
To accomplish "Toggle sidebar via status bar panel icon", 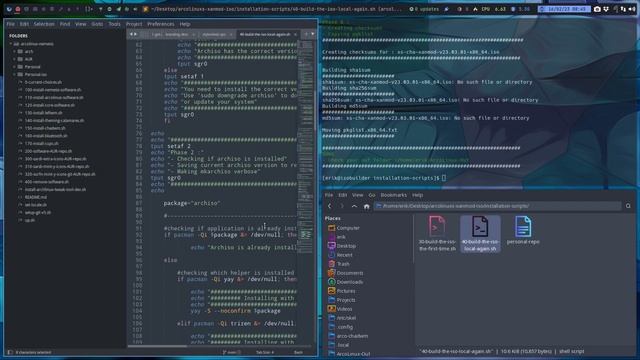I will (x=10, y=352).
